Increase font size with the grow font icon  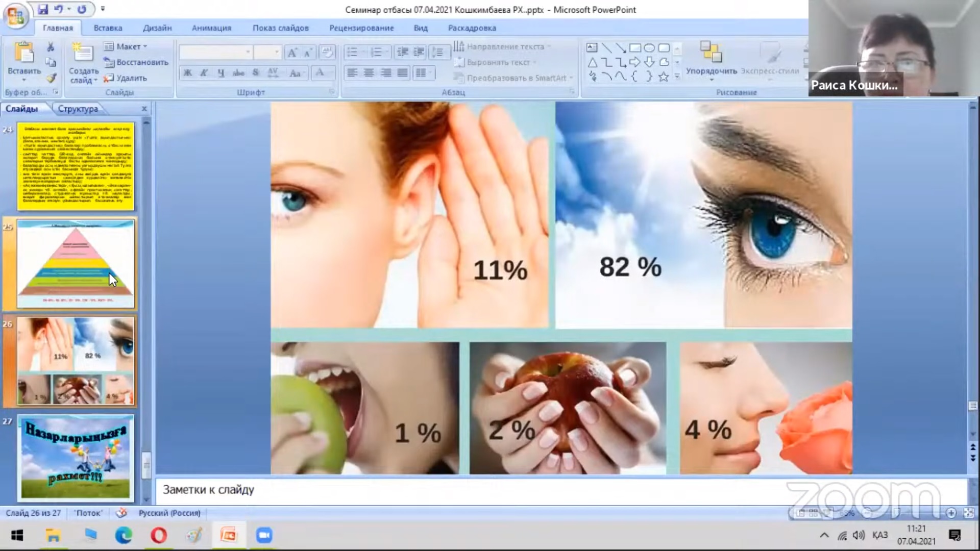(x=292, y=53)
